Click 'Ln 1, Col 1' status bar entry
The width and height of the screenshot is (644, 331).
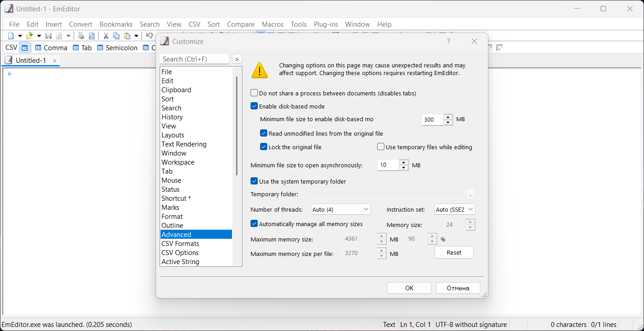416,325
